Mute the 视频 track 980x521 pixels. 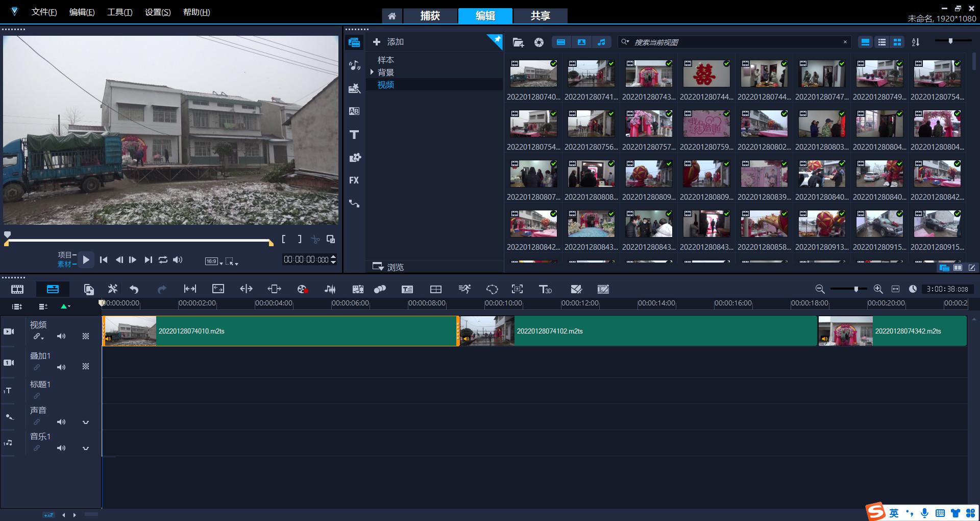[x=61, y=336]
